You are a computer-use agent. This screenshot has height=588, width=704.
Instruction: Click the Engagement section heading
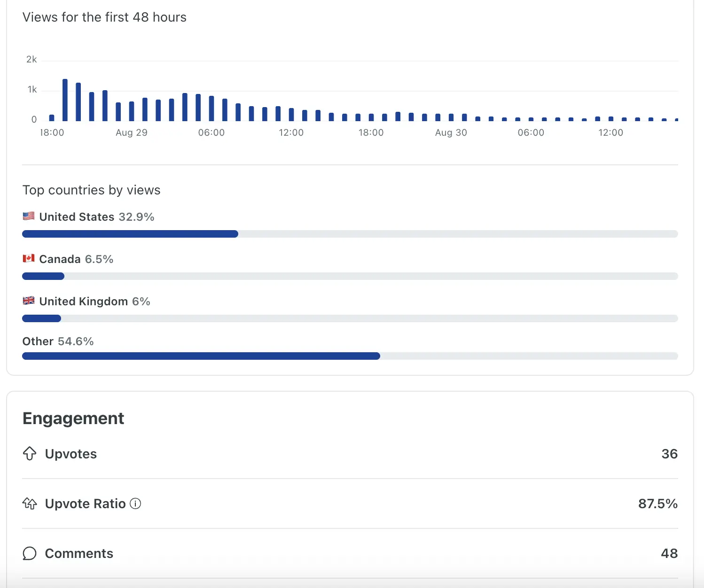(x=73, y=418)
